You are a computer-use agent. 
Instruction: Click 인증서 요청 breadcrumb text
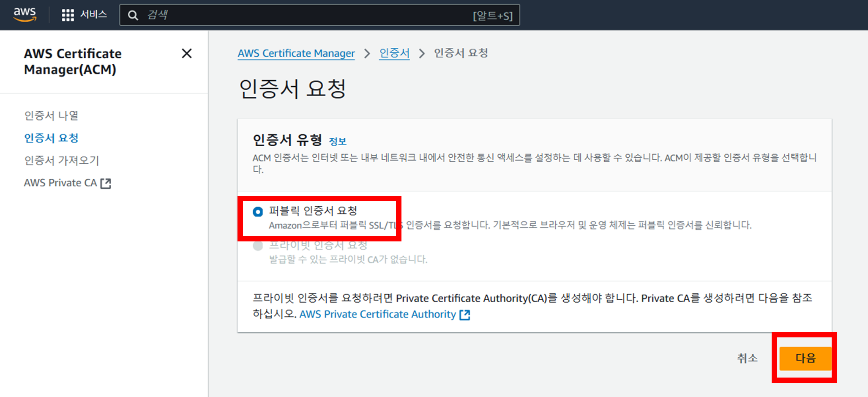(x=461, y=53)
